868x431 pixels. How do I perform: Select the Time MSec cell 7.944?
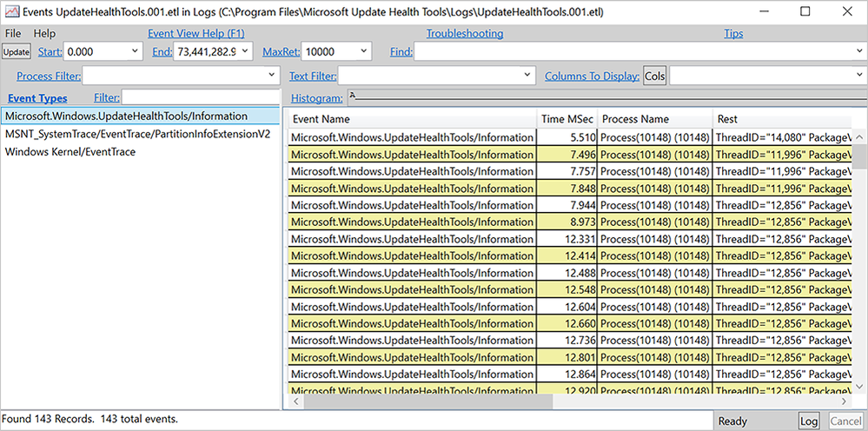[x=567, y=205]
